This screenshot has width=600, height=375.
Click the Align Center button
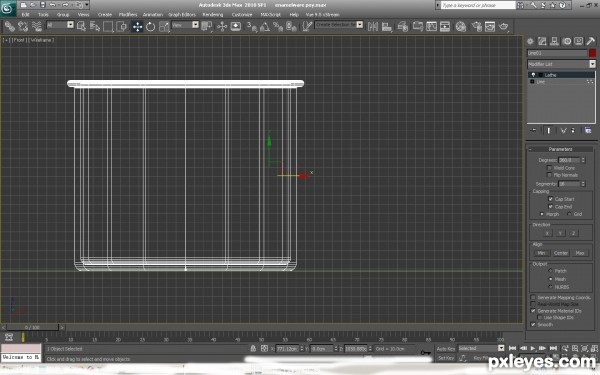tap(561, 253)
